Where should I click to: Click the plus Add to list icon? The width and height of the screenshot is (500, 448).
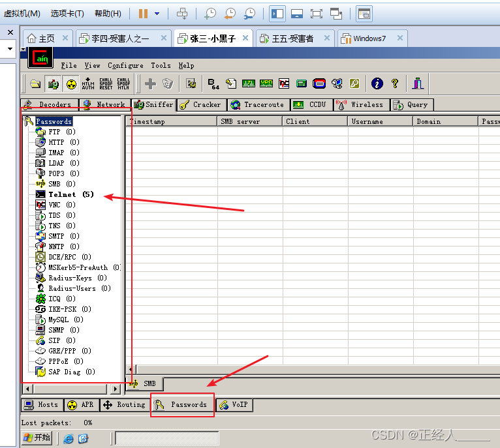150,84
